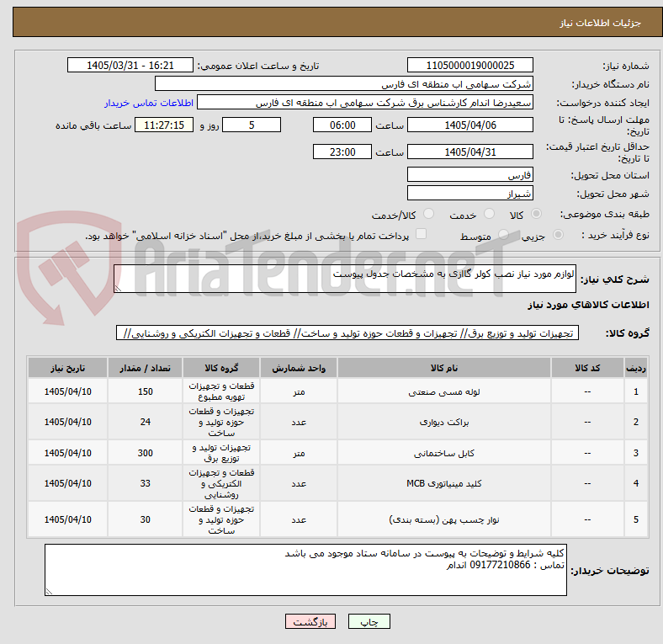Click the چاپ (print) button
663x644 pixels.
[369, 621]
